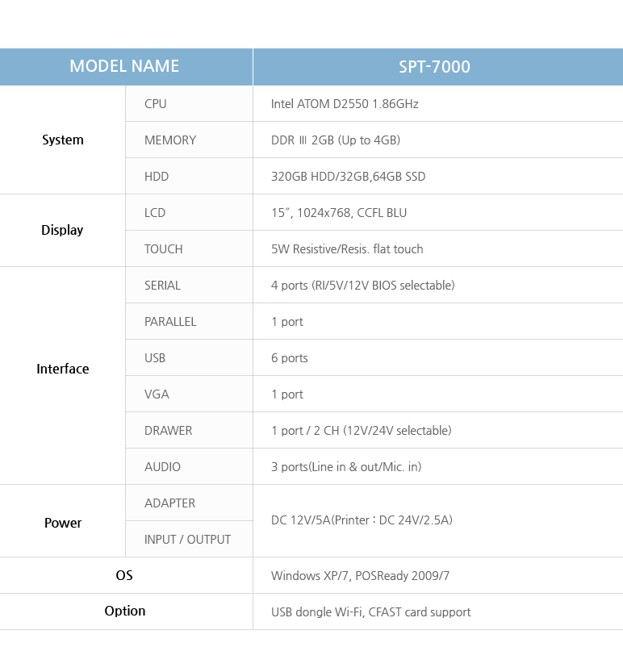Viewport: 623px width, 672px height.
Task: Select the USB 6 ports value
Action: click(290, 358)
